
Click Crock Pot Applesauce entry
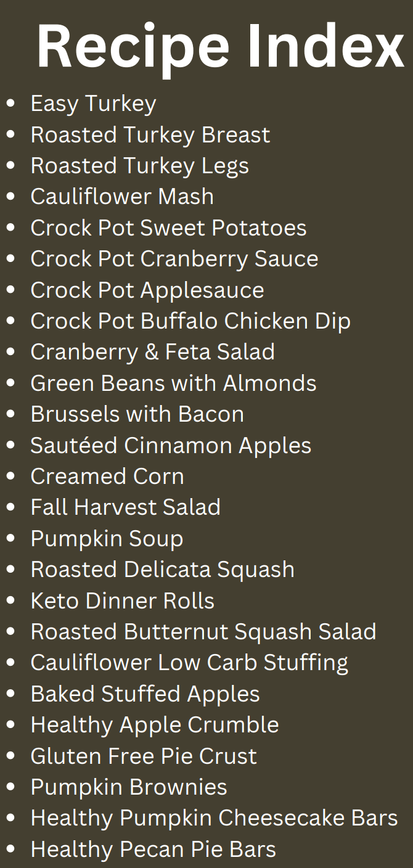tap(147, 290)
